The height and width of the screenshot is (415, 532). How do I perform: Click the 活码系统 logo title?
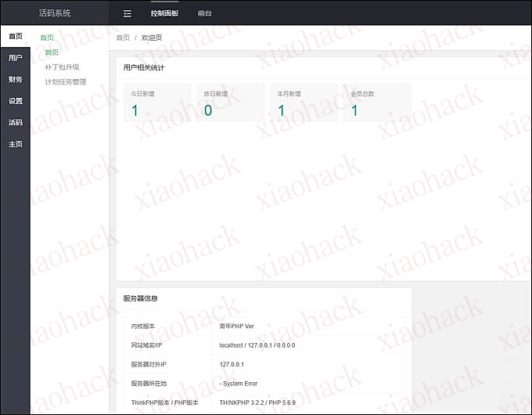coord(55,13)
